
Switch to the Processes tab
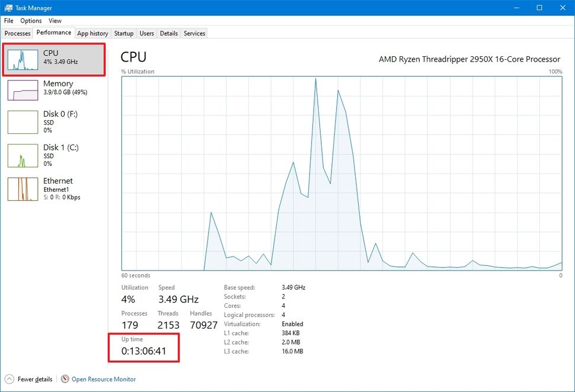coord(17,33)
